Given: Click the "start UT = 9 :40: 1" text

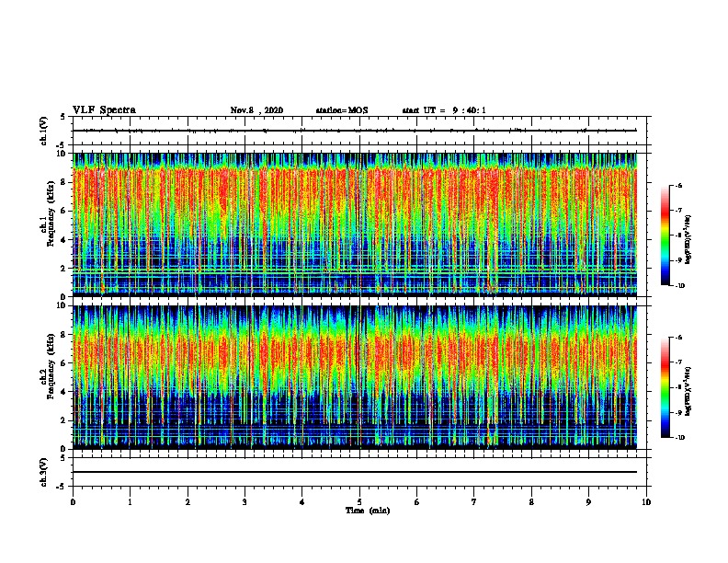Looking at the screenshot, I should click(x=444, y=110).
